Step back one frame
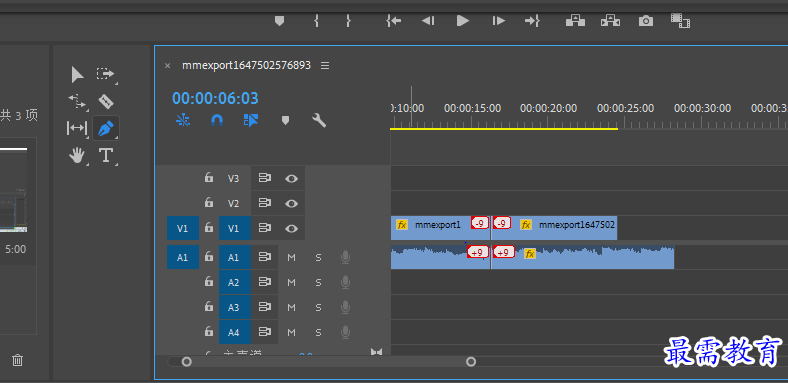 tap(428, 21)
